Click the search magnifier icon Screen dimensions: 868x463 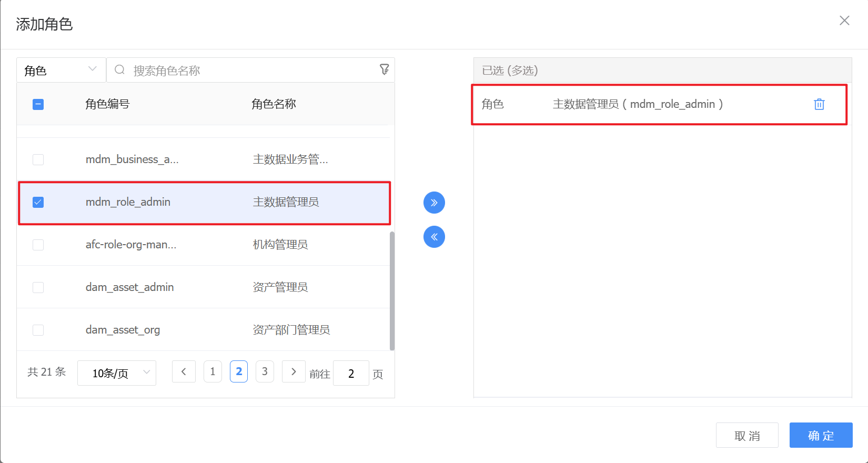120,70
